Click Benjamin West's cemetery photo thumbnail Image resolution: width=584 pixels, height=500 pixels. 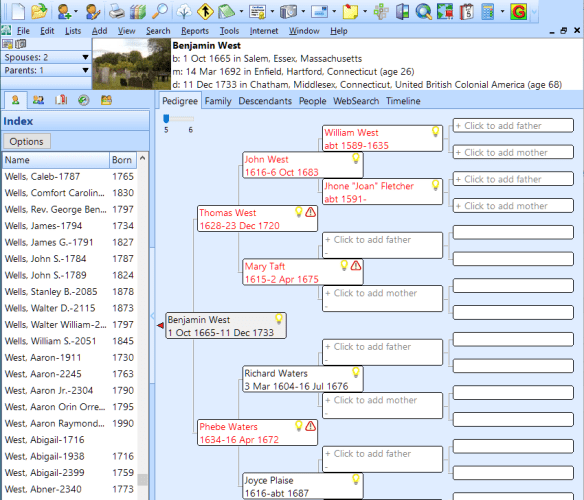point(131,64)
